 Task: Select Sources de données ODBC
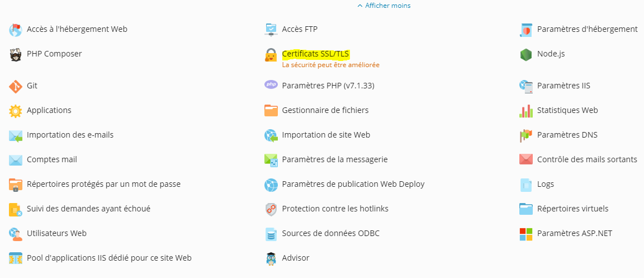(x=330, y=234)
